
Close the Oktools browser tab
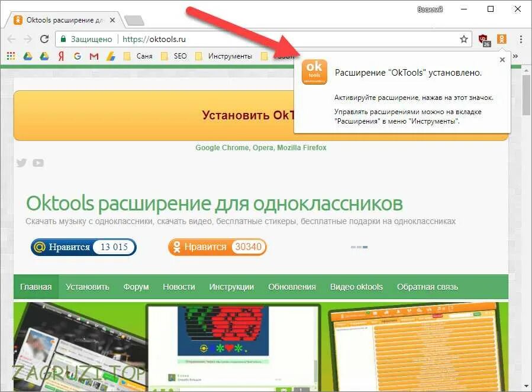(112, 20)
